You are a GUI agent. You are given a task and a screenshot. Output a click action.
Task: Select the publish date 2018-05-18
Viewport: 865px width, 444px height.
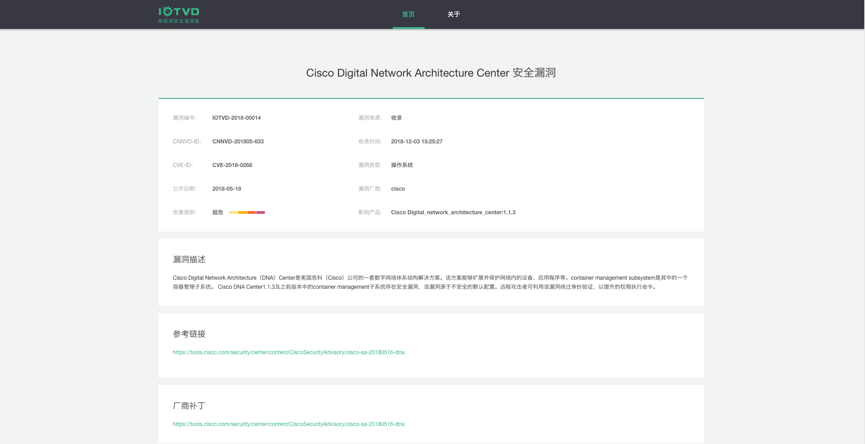pyautogui.click(x=227, y=189)
